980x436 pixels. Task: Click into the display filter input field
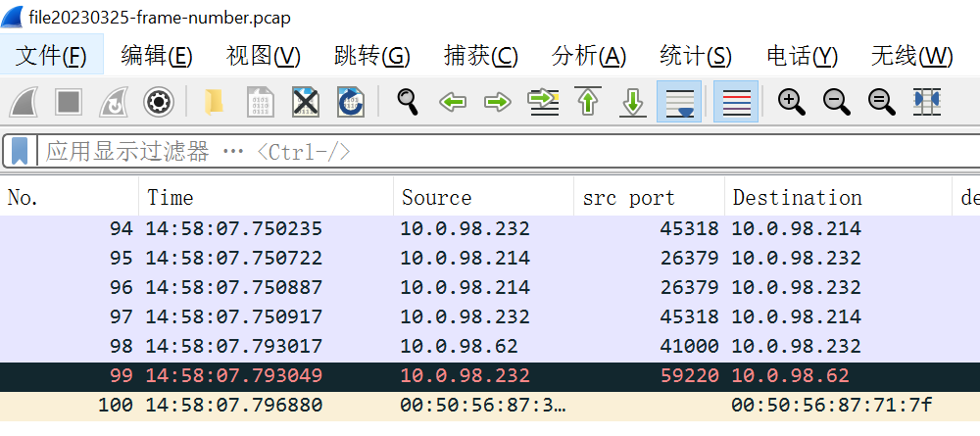(507, 151)
